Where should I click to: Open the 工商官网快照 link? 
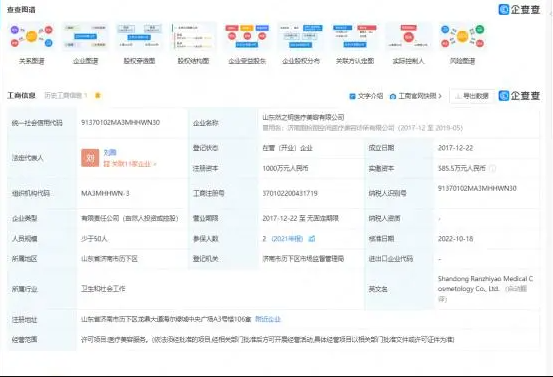pyautogui.click(x=420, y=96)
